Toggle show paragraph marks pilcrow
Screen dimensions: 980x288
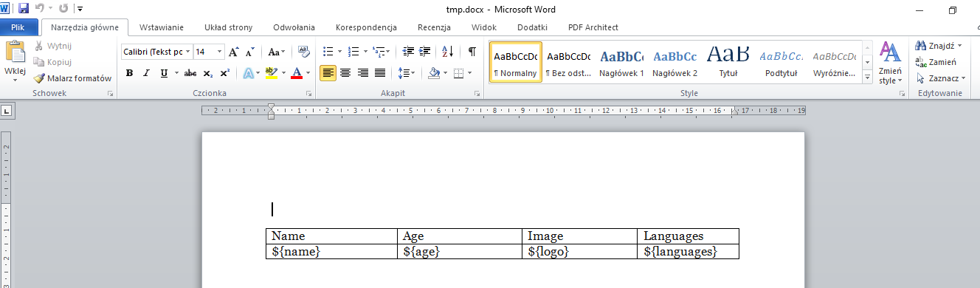tap(472, 52)
